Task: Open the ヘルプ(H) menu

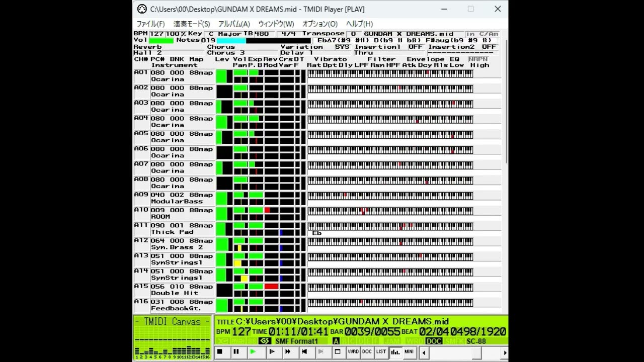Action: pos(359,24)
